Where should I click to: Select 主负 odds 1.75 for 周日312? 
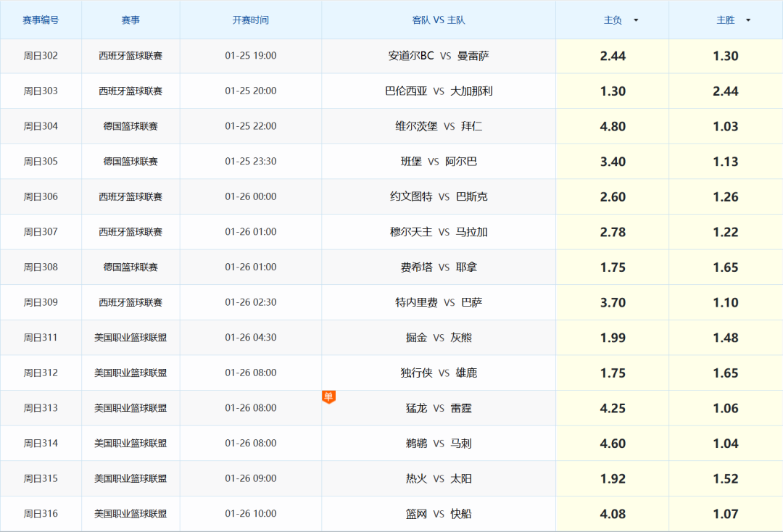pos(612,373)
